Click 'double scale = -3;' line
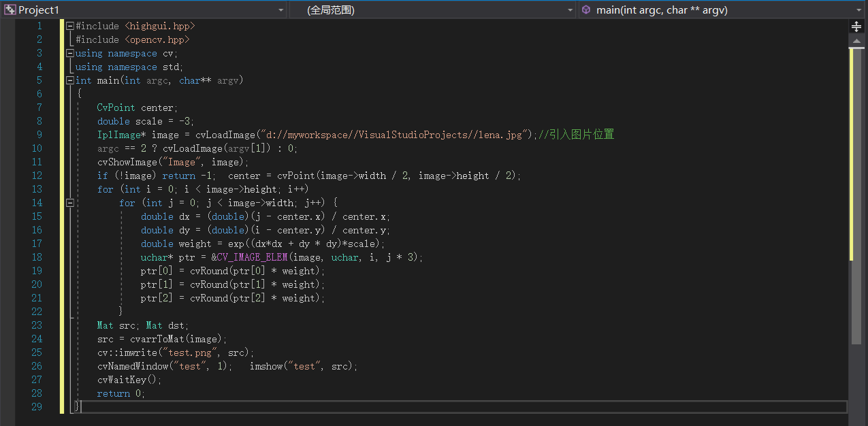The image size is (868, 426). click(x=146, y=121)
